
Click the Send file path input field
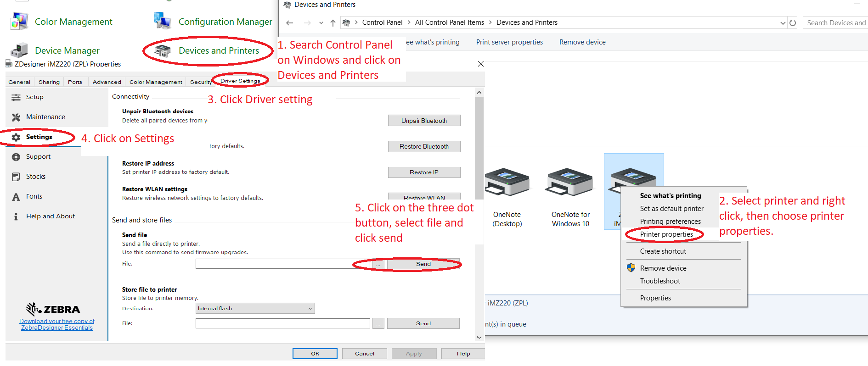(276, 264)
